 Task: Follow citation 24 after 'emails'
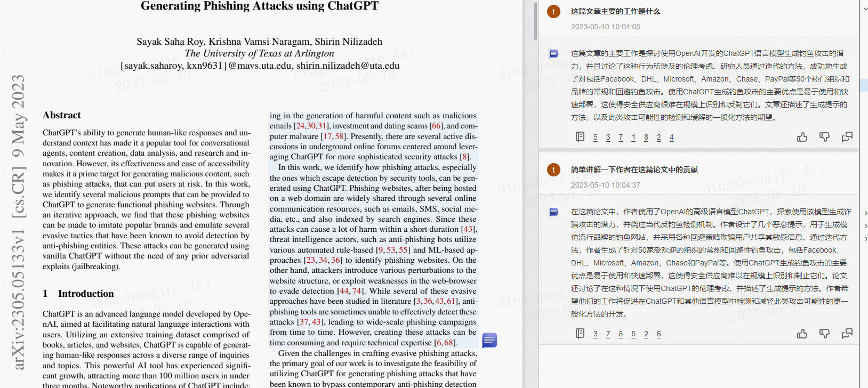coord(300,126)
